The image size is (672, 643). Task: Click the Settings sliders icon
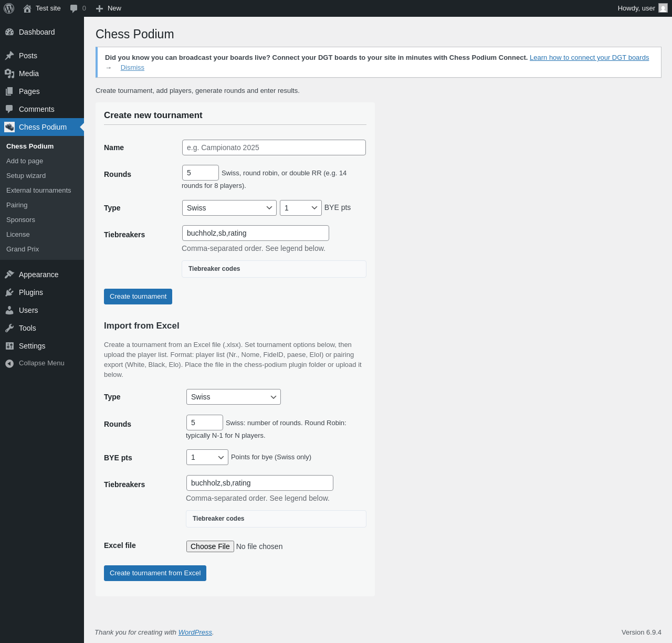coord(9,346)
